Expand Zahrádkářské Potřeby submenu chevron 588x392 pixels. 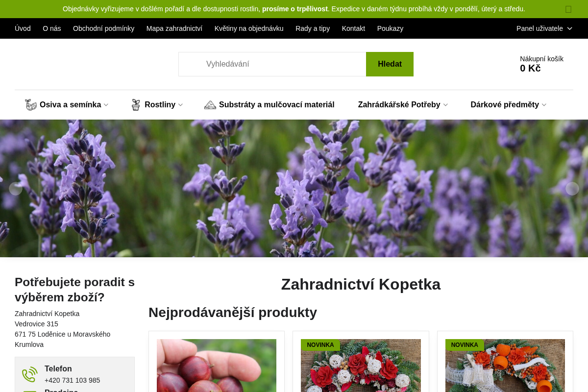point(445,105)
